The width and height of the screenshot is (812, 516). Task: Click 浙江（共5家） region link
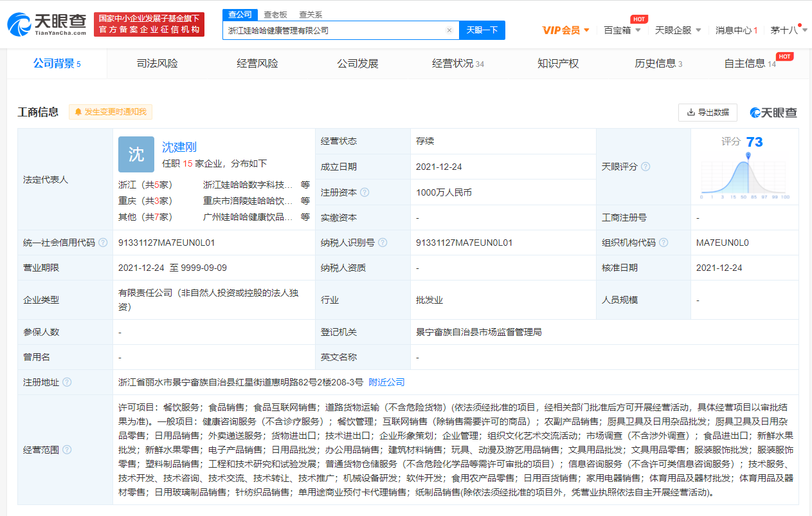[145, 184]
